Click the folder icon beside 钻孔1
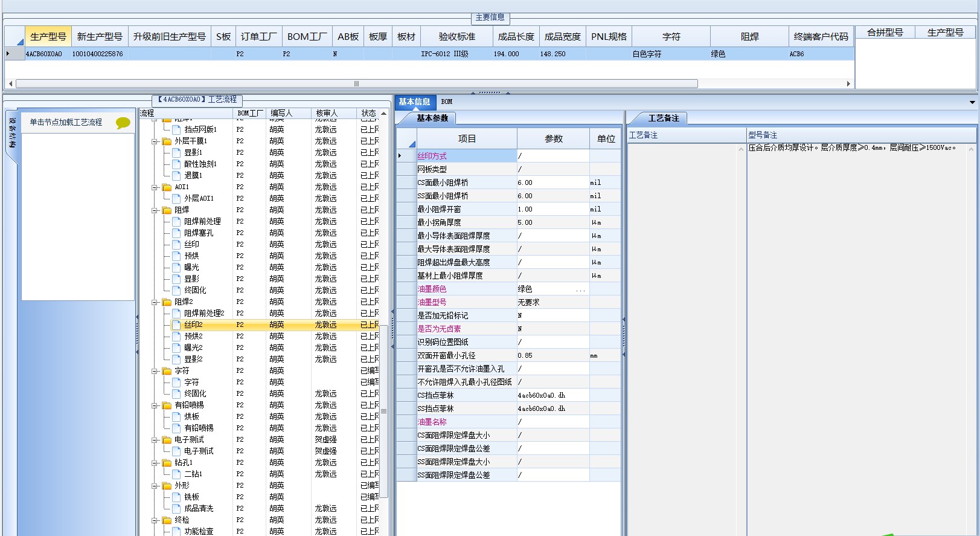Image resolution: width=980 pixels, height=536 pixels. click(167, 462)
